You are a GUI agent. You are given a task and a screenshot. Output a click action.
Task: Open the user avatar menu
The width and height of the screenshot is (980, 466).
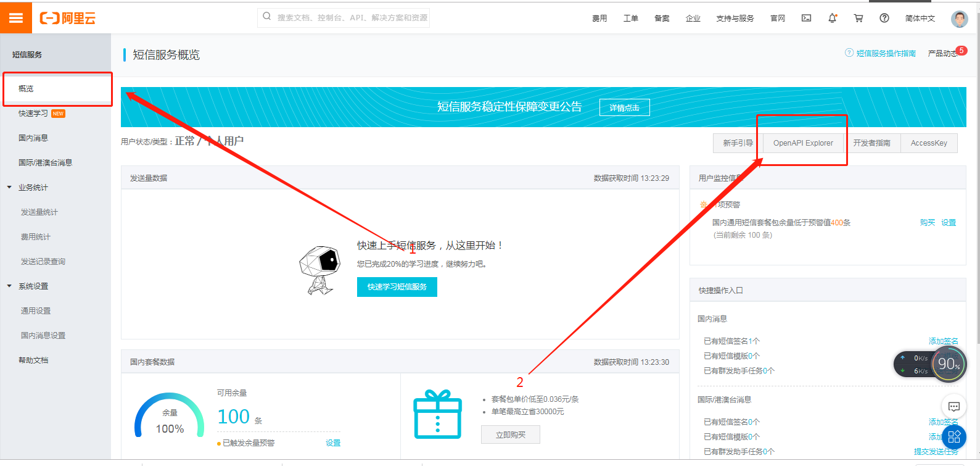coord(959,19)
